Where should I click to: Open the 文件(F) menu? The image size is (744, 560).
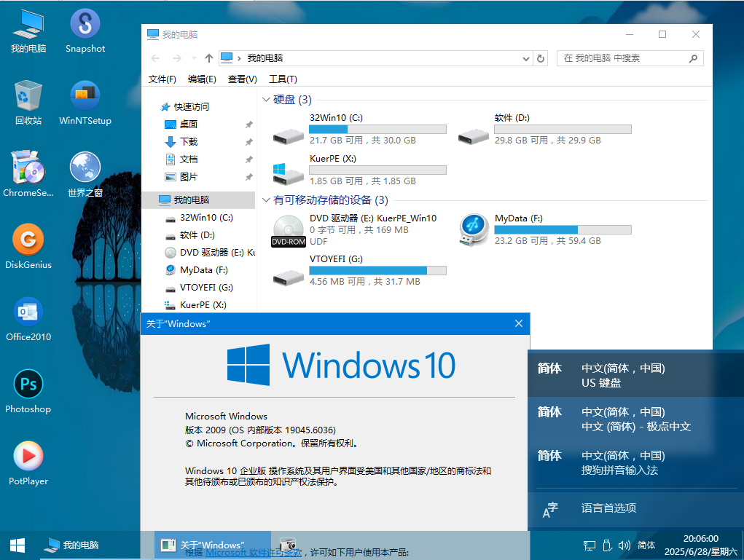click(162, 79)
